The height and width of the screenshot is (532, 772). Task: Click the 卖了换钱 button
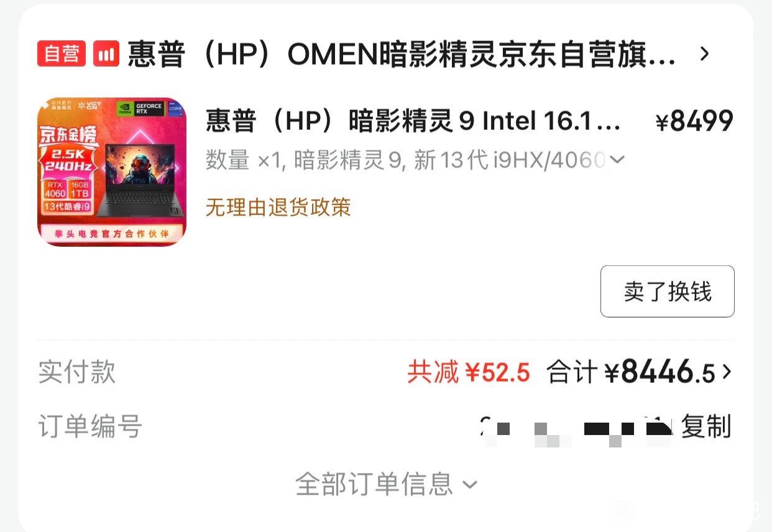point(668,291)
